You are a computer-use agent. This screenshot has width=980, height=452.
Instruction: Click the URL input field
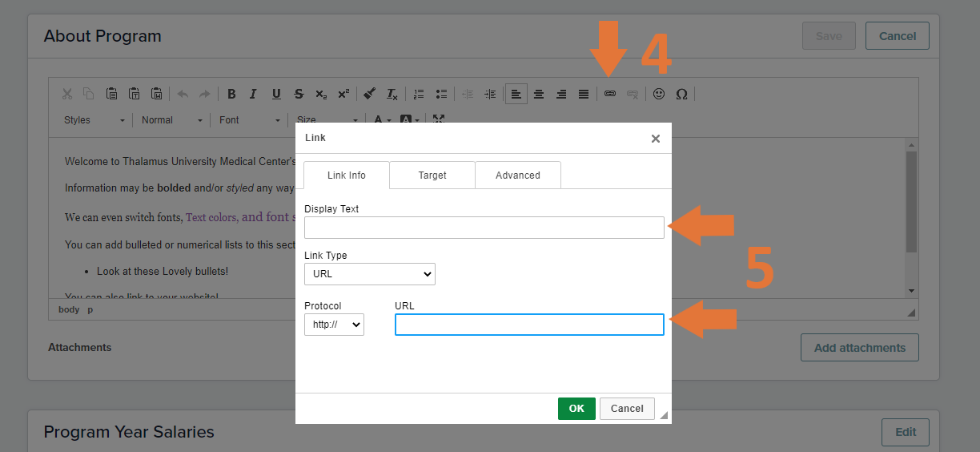click(x=529, y=325)
